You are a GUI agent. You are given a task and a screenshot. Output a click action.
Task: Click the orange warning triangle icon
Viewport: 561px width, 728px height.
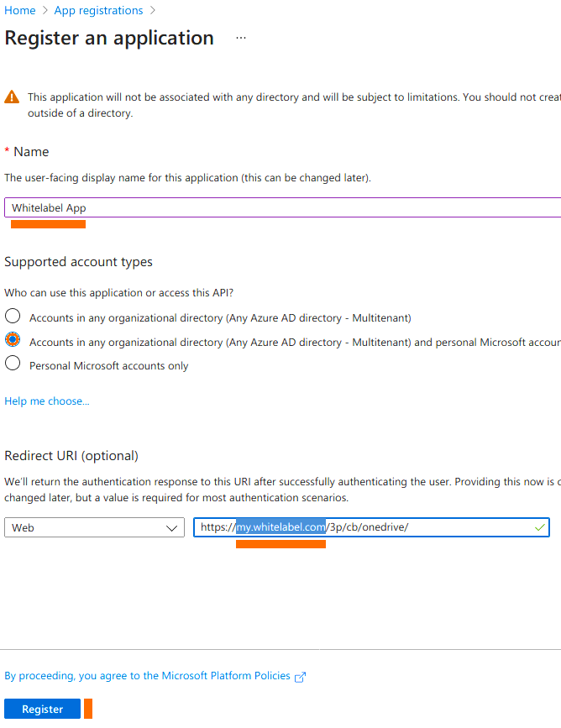(x=12, y=97)
